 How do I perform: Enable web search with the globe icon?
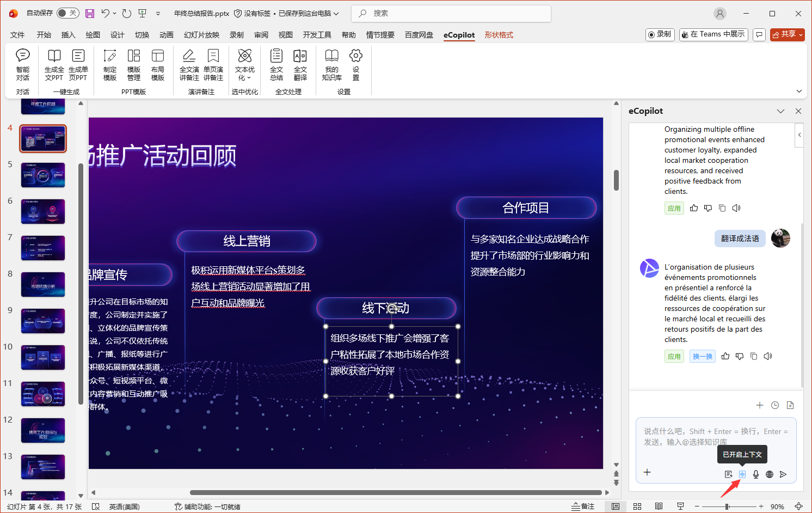click(x=769, y=474)
